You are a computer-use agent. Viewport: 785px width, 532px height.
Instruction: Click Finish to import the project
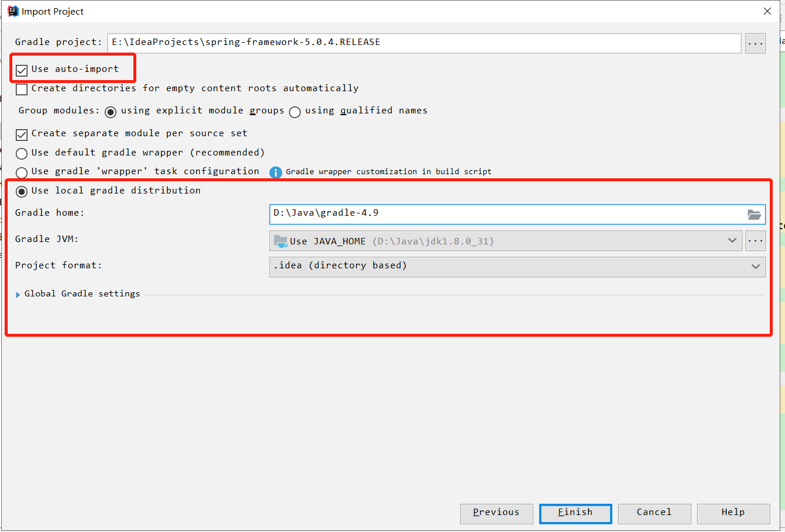pos(576,513)
